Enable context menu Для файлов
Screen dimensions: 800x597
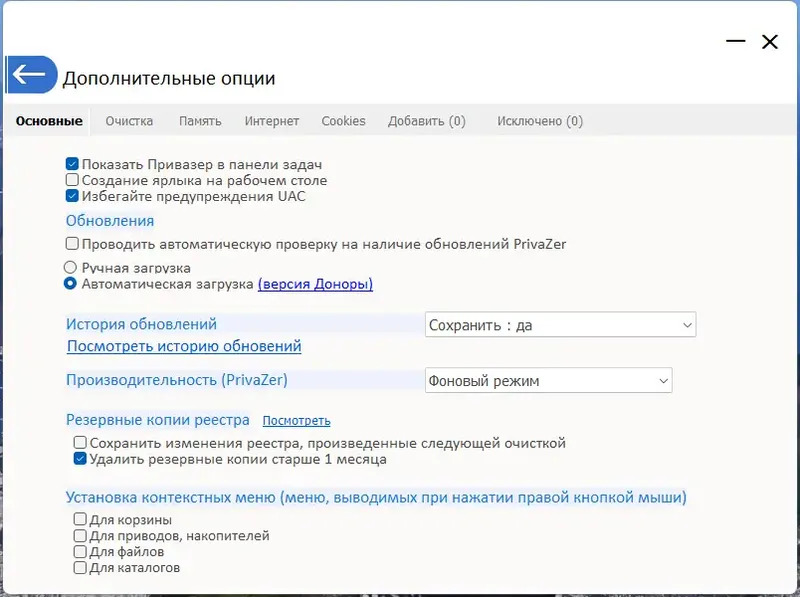coord(80,551)
